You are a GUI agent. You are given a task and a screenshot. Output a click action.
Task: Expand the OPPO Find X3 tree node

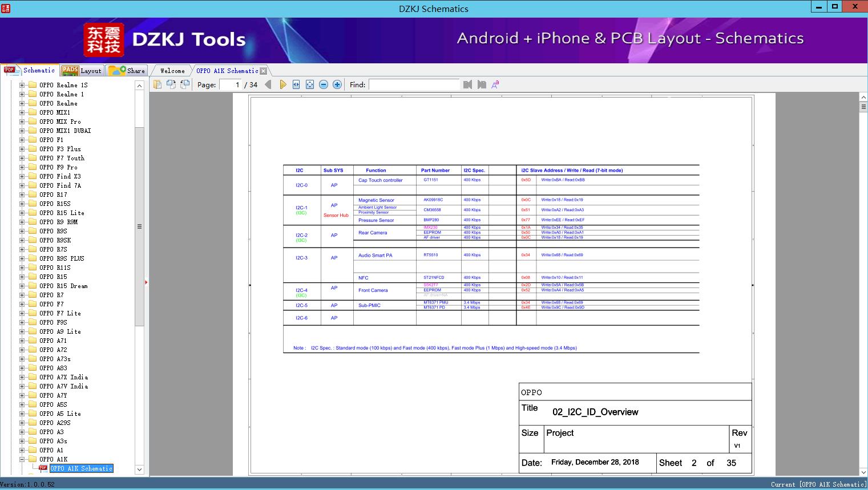pos(22,176)
